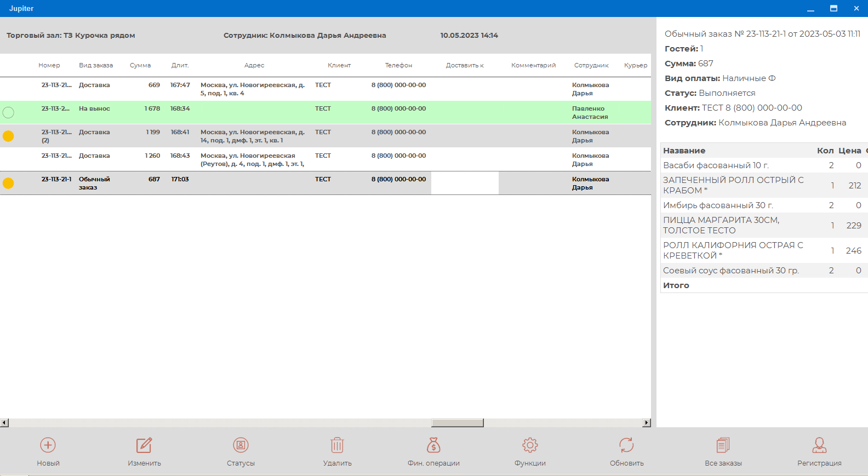
Task: Close the Jupiter window
Action: 856,8
